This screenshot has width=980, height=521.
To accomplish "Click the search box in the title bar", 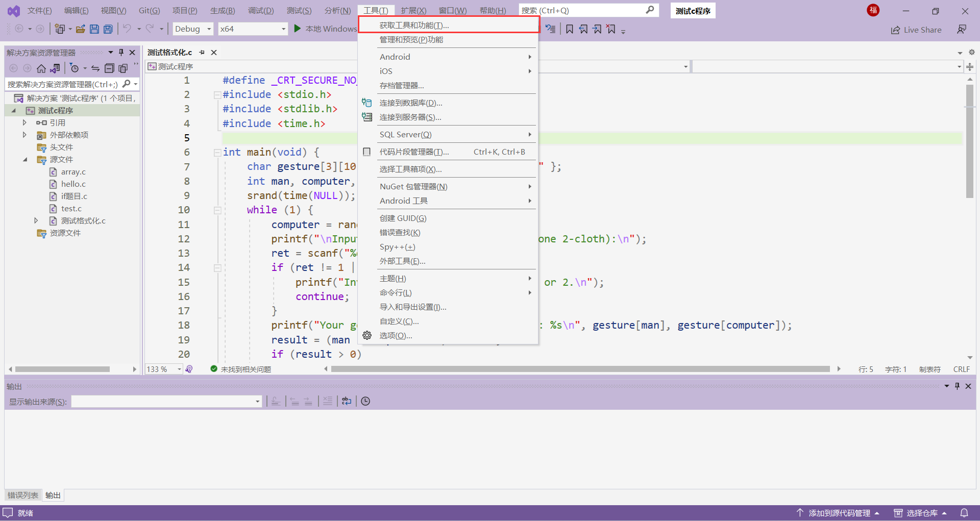I will [x=582, y=10].
